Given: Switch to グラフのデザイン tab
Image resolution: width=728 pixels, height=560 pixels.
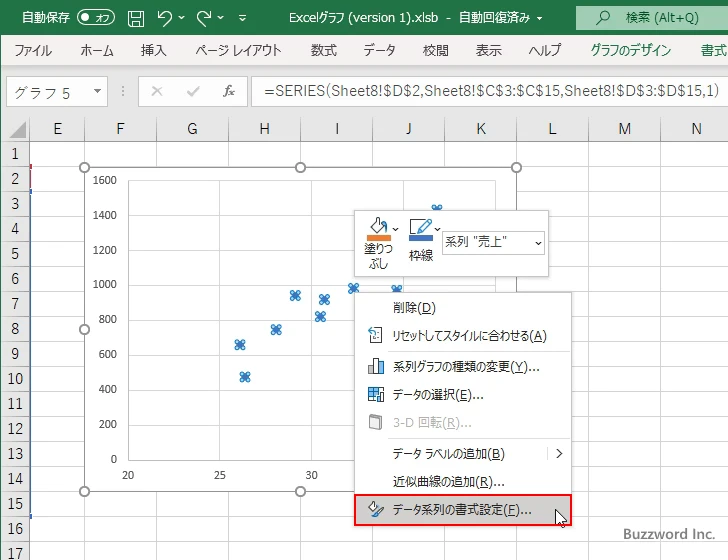Looking at the screenshot, I should [630, 50].
